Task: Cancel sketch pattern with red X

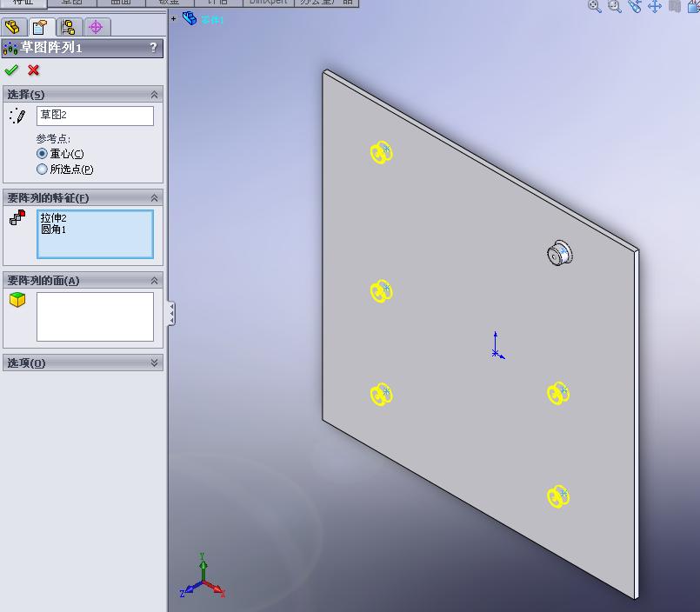Action: [34, 70]
